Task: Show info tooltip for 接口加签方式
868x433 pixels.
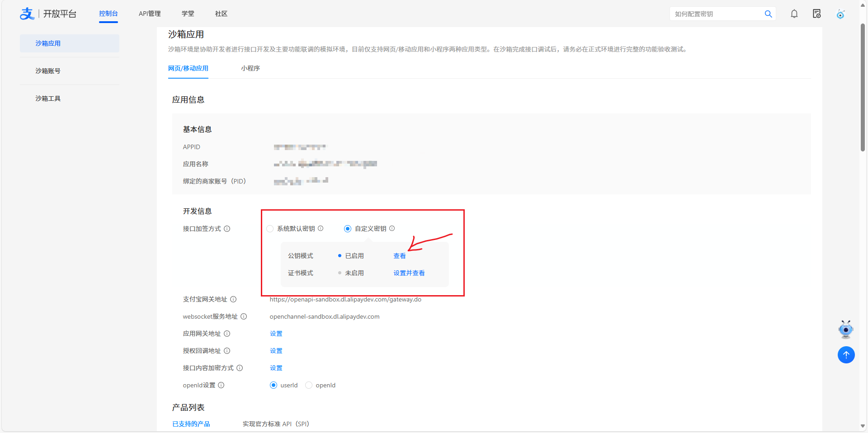Action: (227, 229)
